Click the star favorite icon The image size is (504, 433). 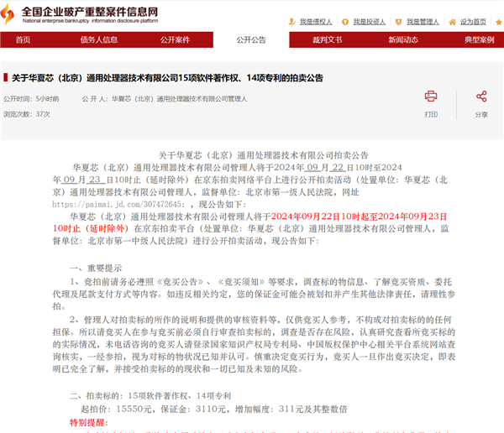click(499, 22)
